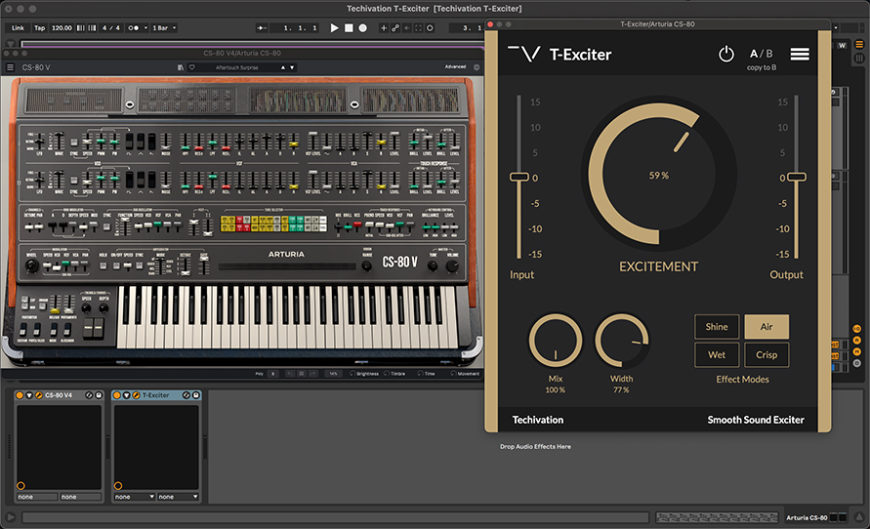Open the Aftertouch Surprise preset name
870x529 pixels.
point(237,68)
